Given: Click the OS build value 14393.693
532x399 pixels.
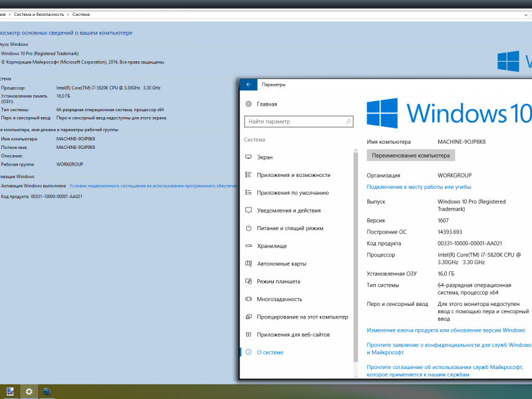Looking at the screenshot, I should (450, 232).
